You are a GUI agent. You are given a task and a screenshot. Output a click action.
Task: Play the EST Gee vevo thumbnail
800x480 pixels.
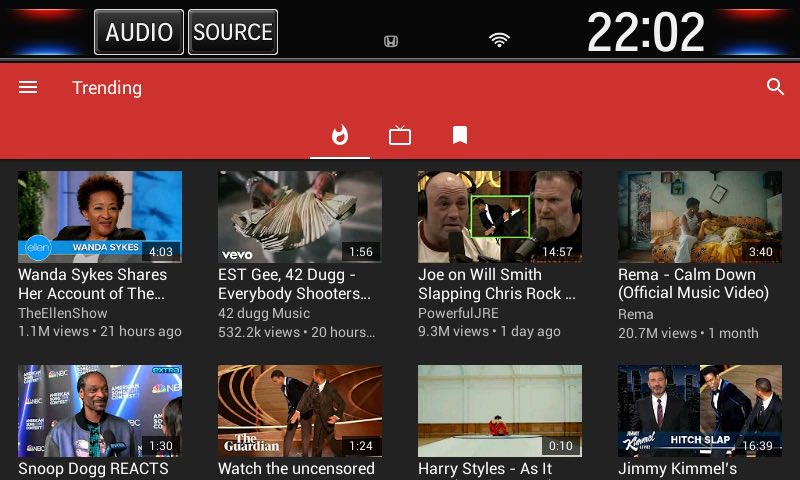click(300, 217)
